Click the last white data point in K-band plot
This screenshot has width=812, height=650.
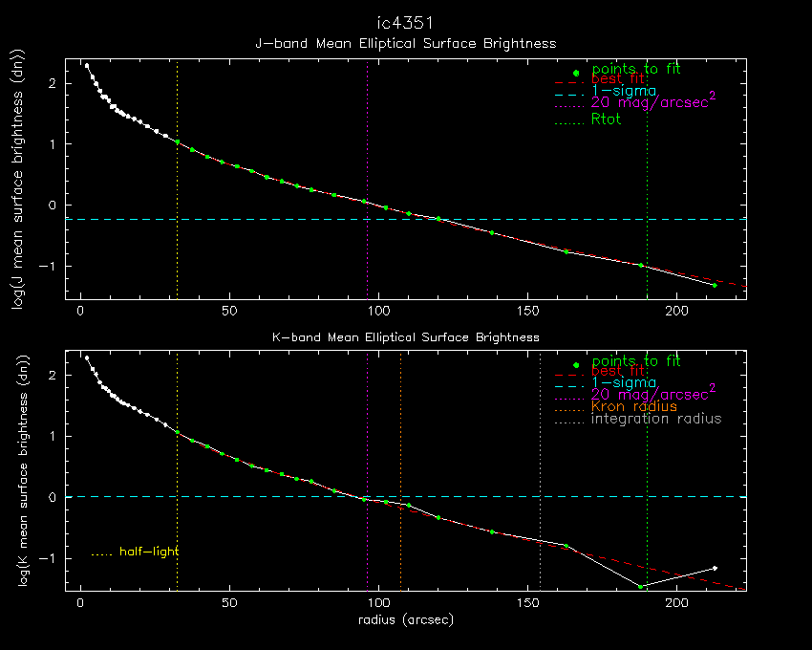[x=715, y=569]
